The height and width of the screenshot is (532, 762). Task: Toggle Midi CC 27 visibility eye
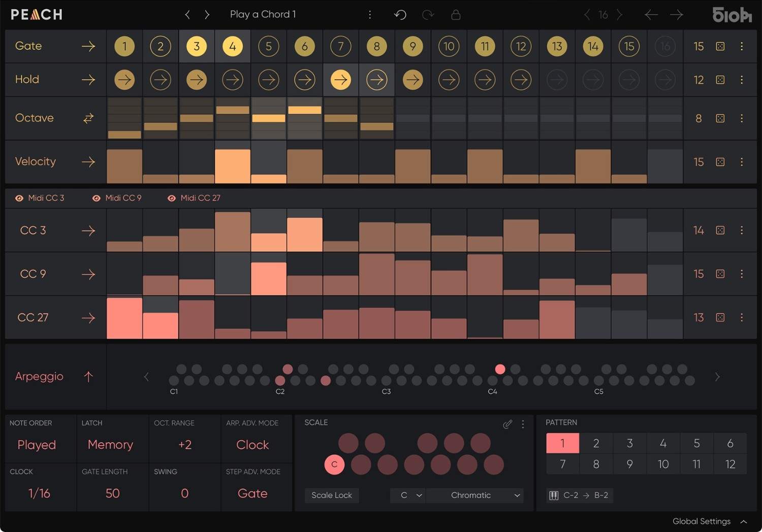pyautogui.click(x=172, y=198)
